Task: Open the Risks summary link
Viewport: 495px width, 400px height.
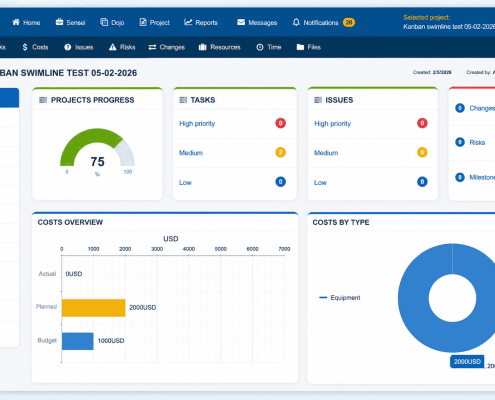Action: 477,142
